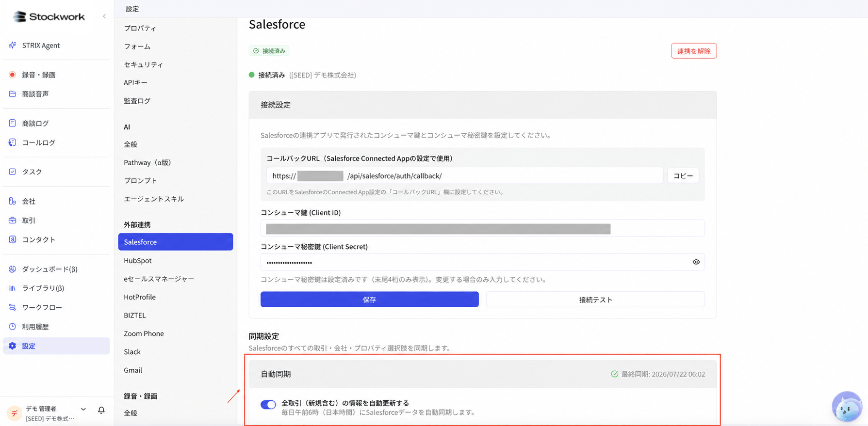This screenshot has width=868, height=426.
Task: Open BIZTEL integration settings
Action: pos(135,316)
